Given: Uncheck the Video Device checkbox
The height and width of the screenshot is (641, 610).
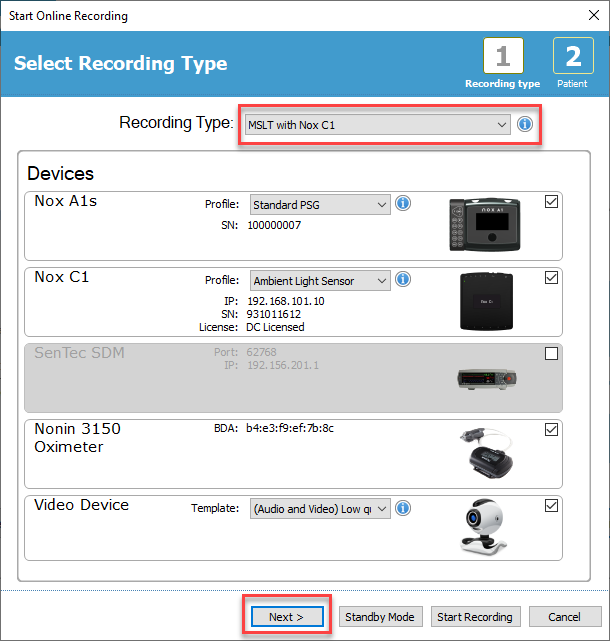Looking at the screenshot, I should click(x=551, y=506).
